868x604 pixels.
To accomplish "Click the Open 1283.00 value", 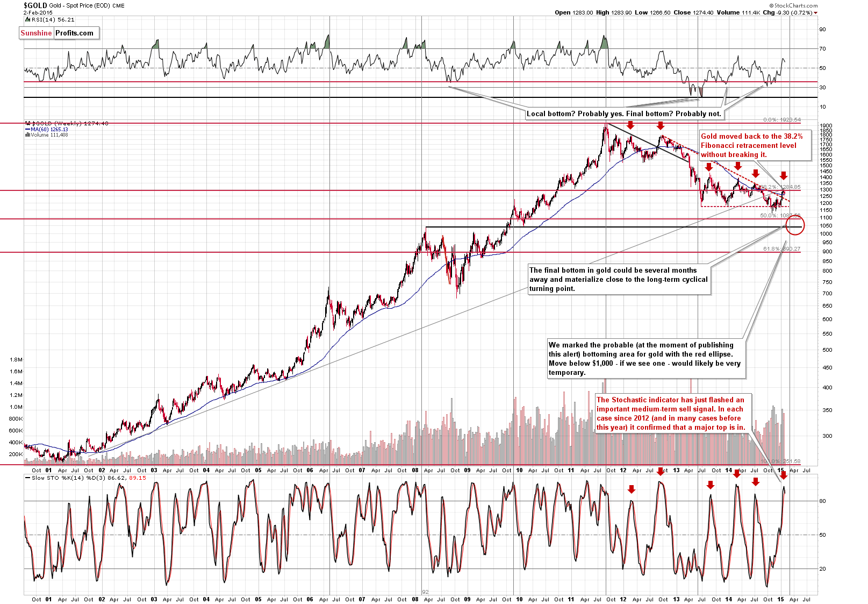I will 574,12.
